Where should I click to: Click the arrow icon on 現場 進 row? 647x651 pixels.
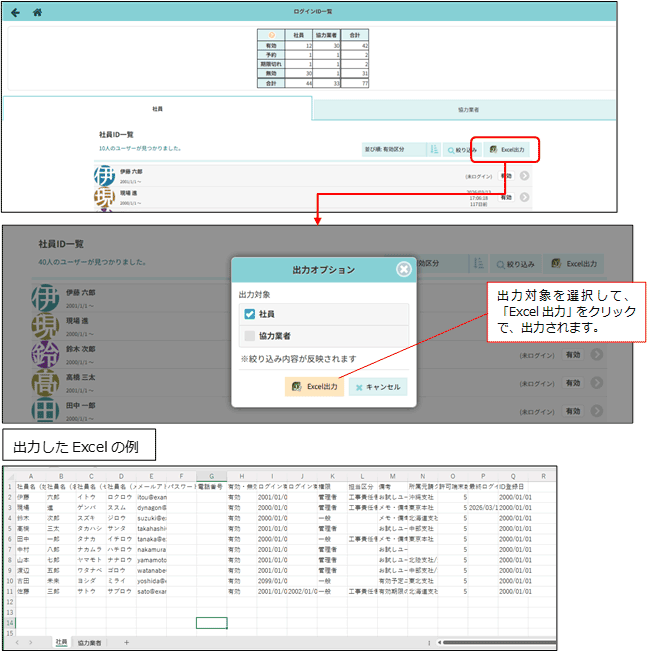point(524,197)
